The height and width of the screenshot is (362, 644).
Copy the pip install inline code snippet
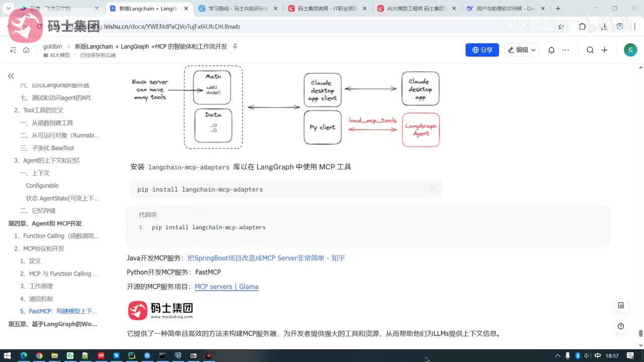pos(432,190)
